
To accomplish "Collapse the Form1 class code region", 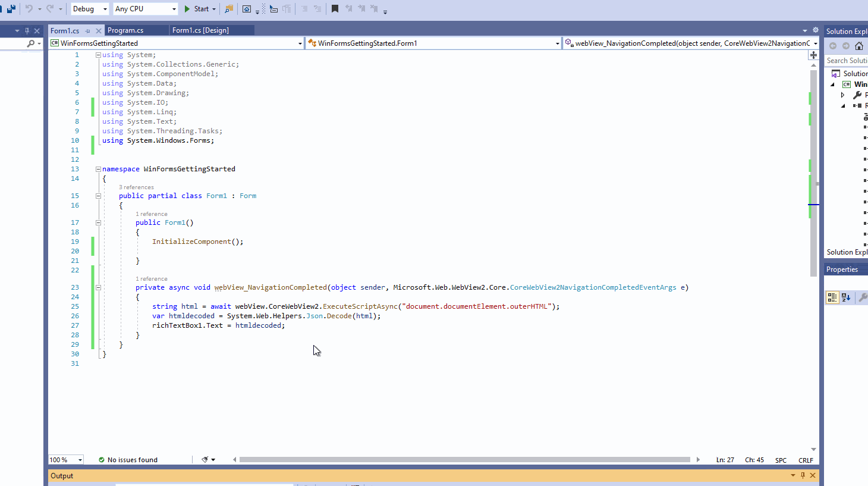I will coord(98,195).
